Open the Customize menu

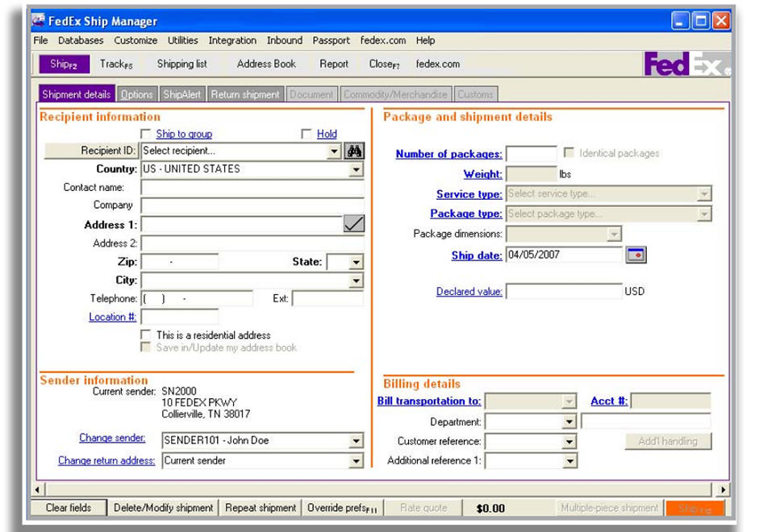(x=136, y=40)
